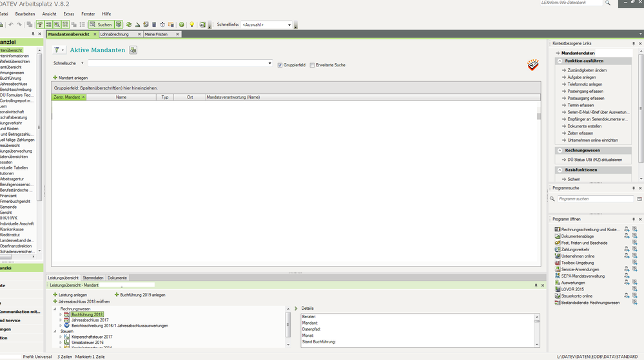Click the Berichtschreibung 2016/1 blue icon

point(66,325)
